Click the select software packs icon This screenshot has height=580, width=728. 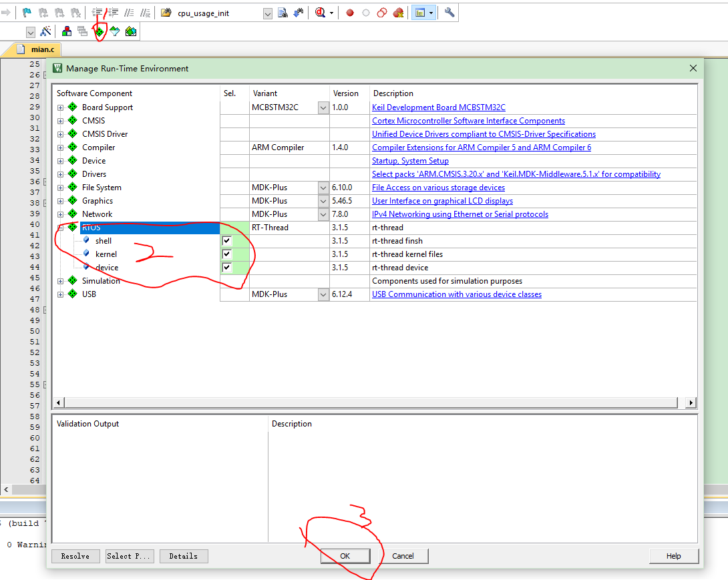(x=115, y=31)
